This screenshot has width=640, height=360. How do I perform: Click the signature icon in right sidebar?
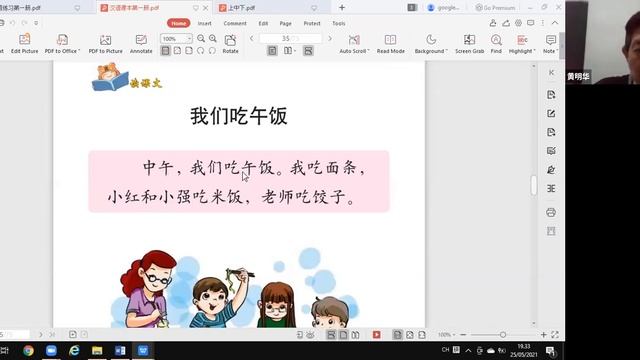(x=551, y=169)
